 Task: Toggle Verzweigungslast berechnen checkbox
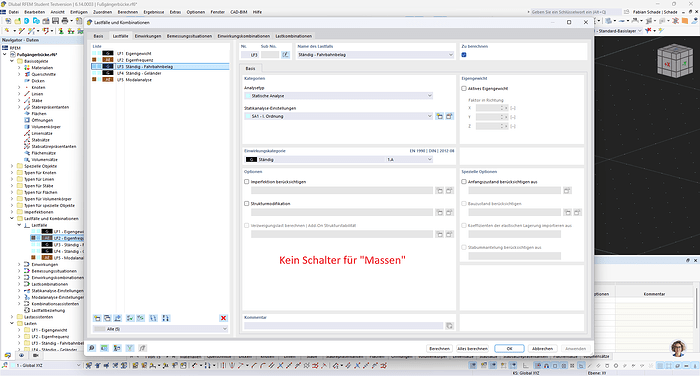click(246, 226)
